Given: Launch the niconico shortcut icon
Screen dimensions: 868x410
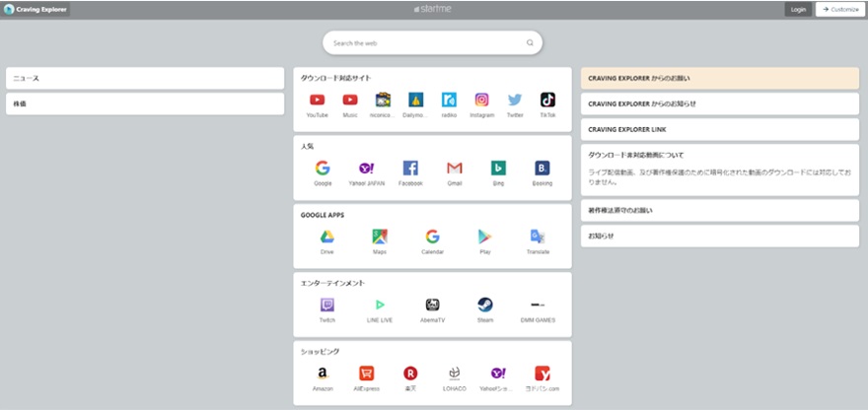Looking at the screenshot, I should (x=383, y=100).
